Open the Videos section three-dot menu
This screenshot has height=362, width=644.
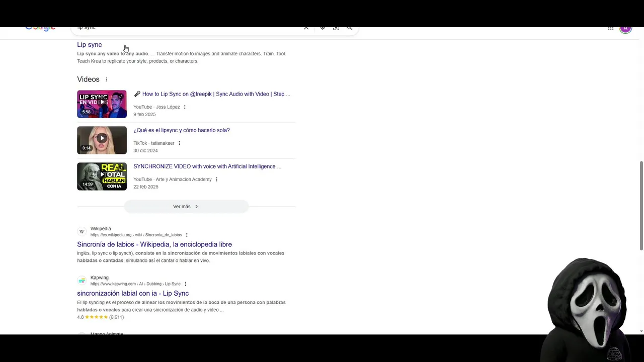click(x=106, y=79)
